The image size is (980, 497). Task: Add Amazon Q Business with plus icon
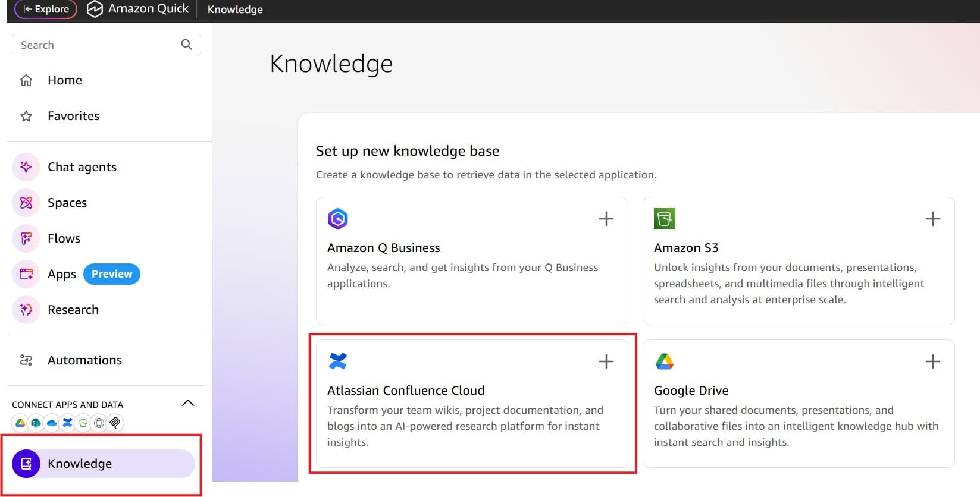click(606, 219)
